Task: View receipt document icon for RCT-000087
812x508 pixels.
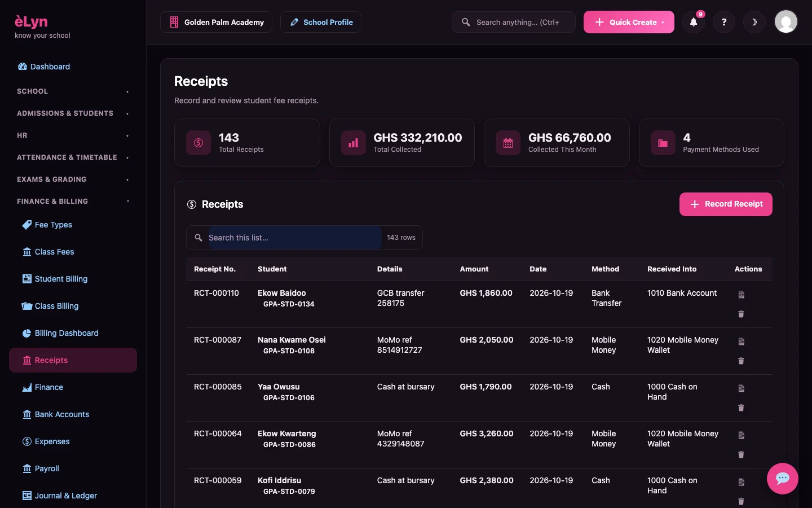Action: [742, 341]
